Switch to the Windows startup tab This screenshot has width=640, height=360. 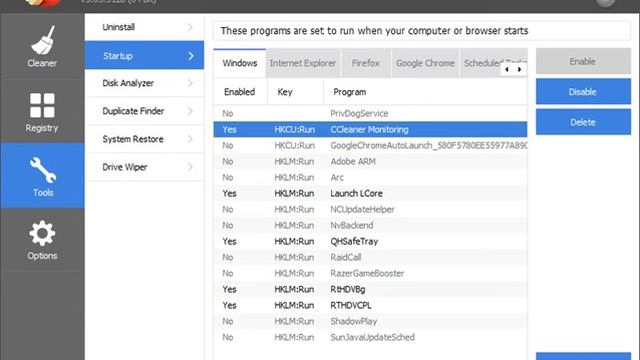pos(240,63)
